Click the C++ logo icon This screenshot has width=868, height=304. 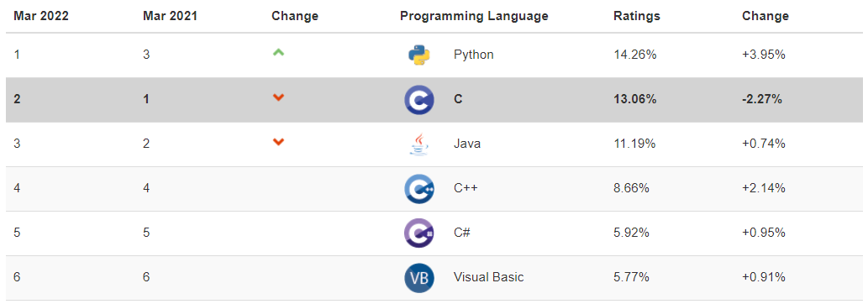point(419,189)
